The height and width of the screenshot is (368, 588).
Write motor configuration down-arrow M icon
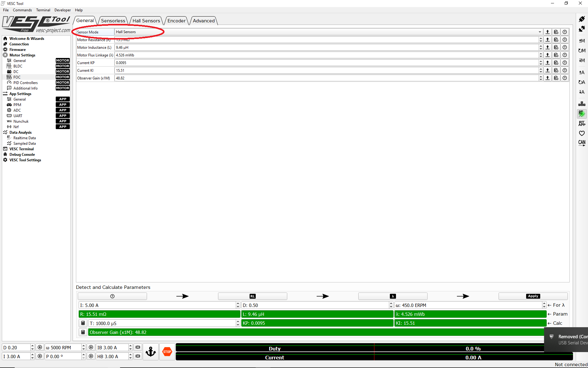(x=582, y=60)
